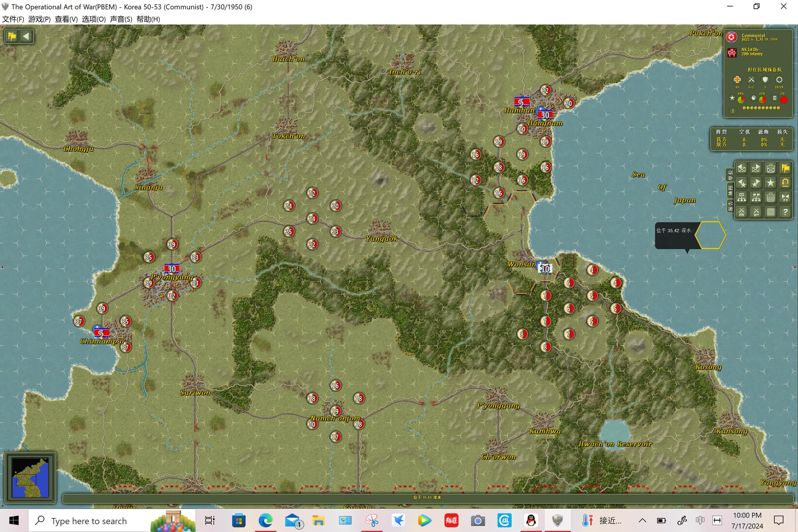Open the 选项(O) menu
Screen dimensions: 798x532
94,19
